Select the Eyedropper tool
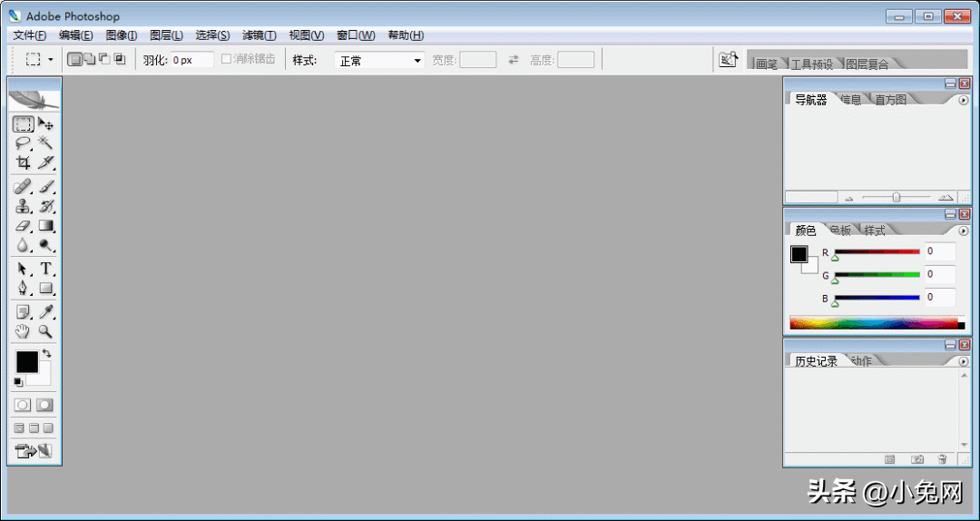Screen dimensions: 980x521 tap(45, 311)
